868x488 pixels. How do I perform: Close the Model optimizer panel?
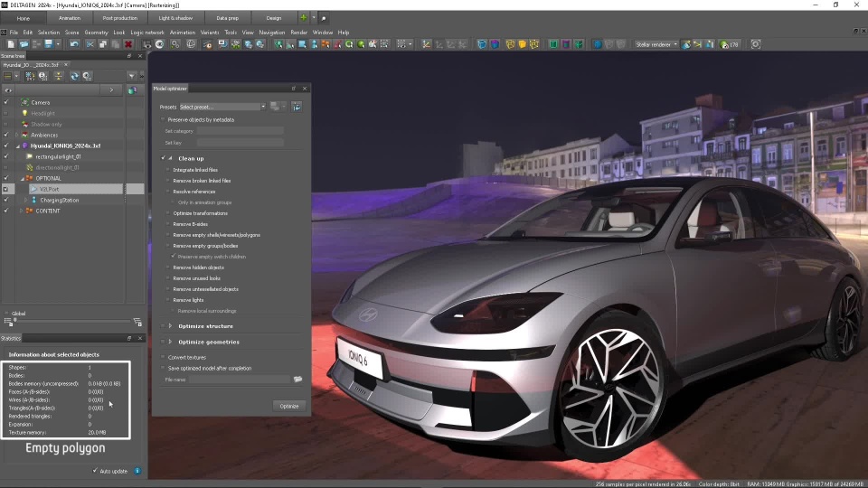305,89
